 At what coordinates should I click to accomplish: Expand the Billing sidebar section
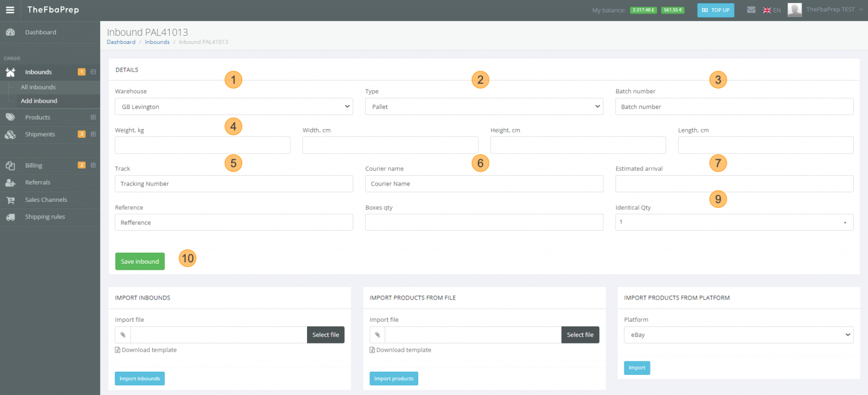pyautogui.click(x=93, y=165)
